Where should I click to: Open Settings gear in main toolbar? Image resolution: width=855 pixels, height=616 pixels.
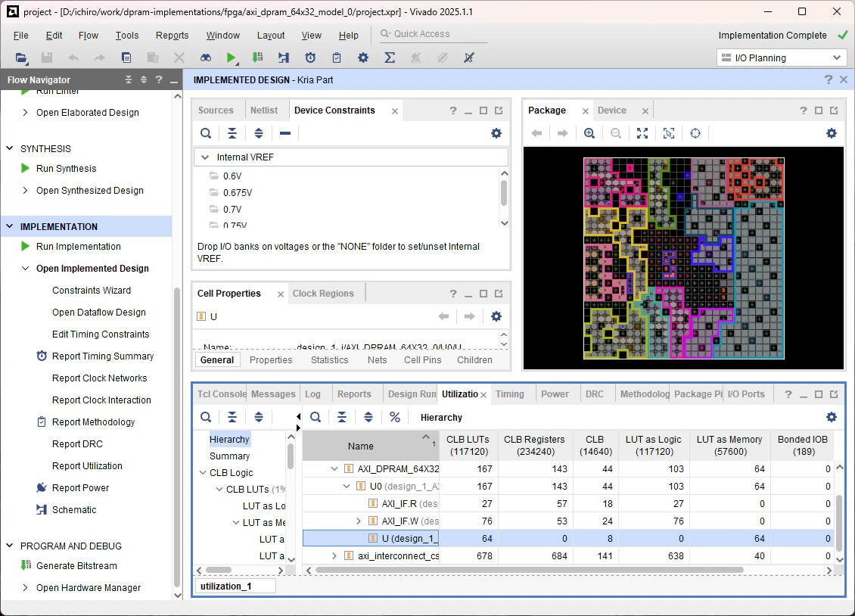(x=363, y=58)
